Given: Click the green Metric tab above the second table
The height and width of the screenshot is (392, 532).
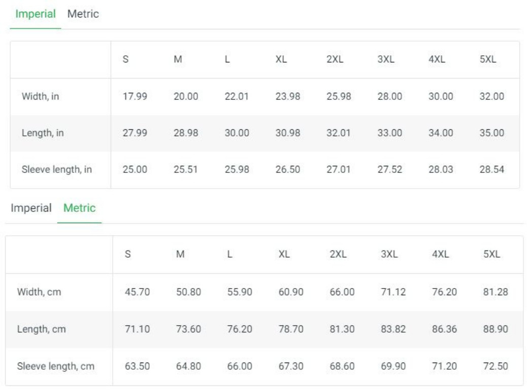Looking at the screenshot, I should coord(79,208).
